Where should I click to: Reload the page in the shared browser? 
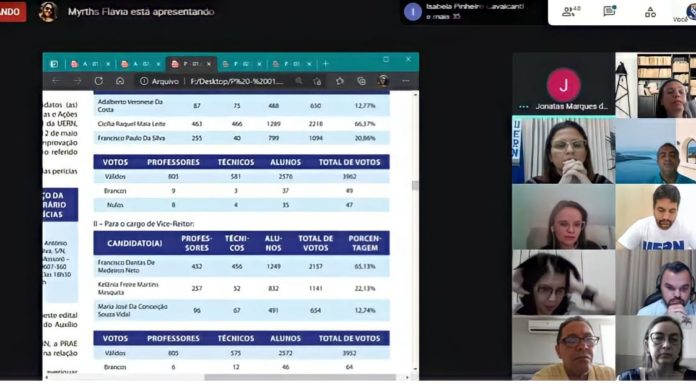pyautogui.click(x=99, y=81)
